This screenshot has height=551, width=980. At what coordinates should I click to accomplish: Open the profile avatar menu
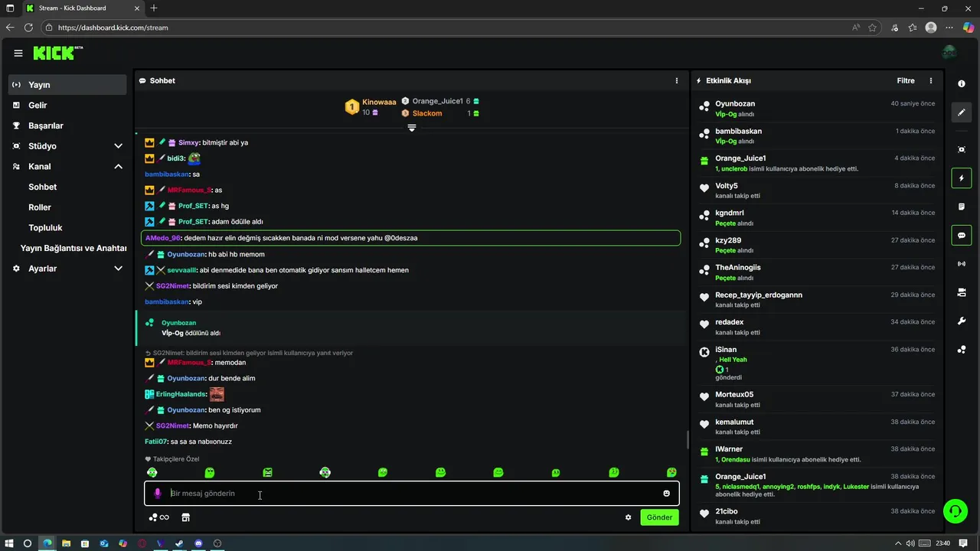(x=949, y=53)
